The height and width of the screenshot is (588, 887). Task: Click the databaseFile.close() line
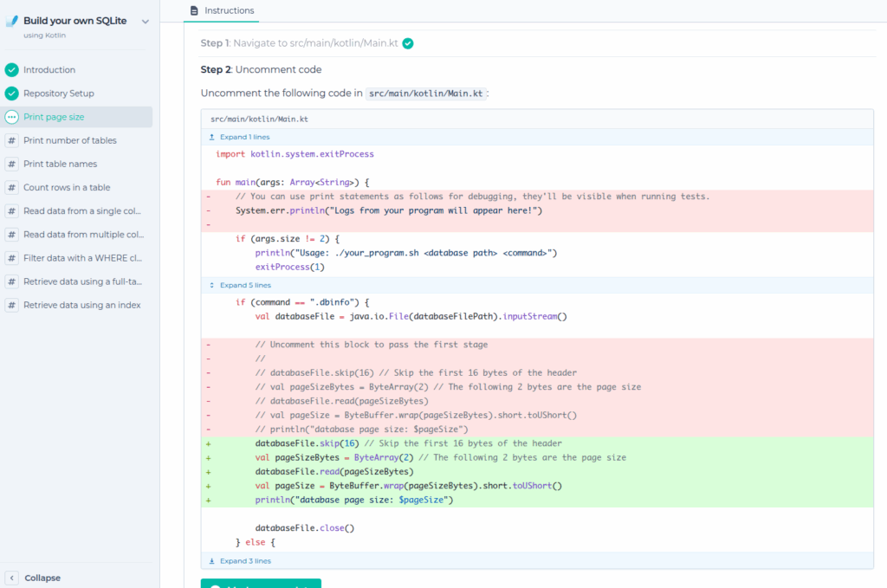point(304,528)
